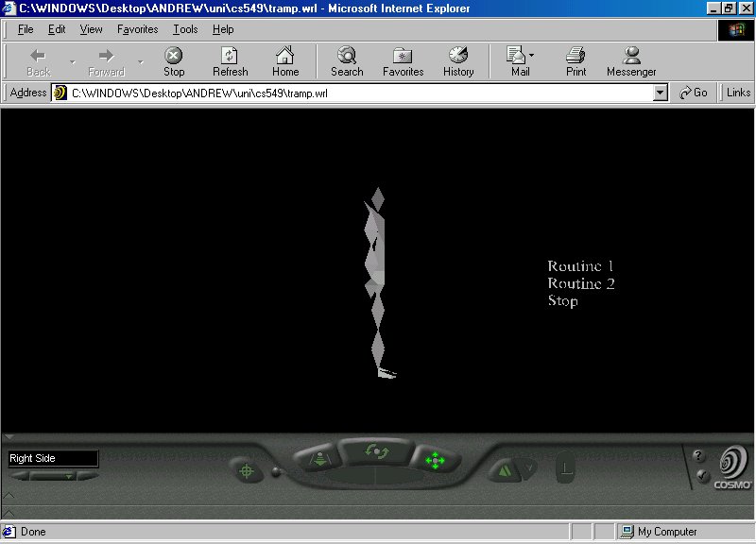The image size is (756, 544).
Task: Open the Favorites toolbar panel
Action: [403, 61]
